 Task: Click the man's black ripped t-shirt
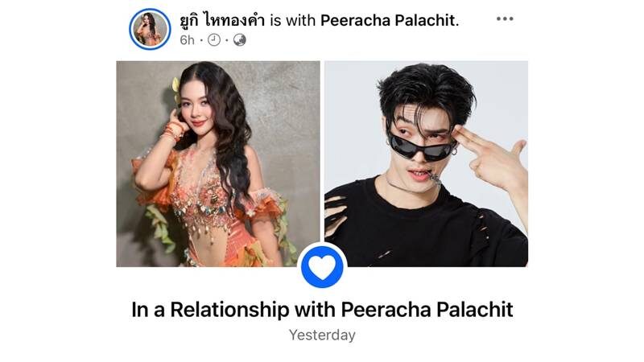[423, 226]
